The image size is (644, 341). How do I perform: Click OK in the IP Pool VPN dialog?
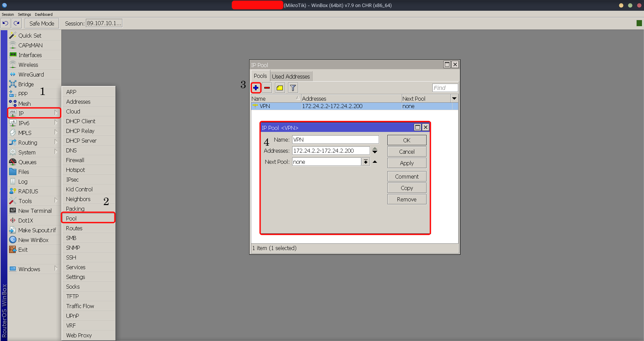(x=407, y=140)
